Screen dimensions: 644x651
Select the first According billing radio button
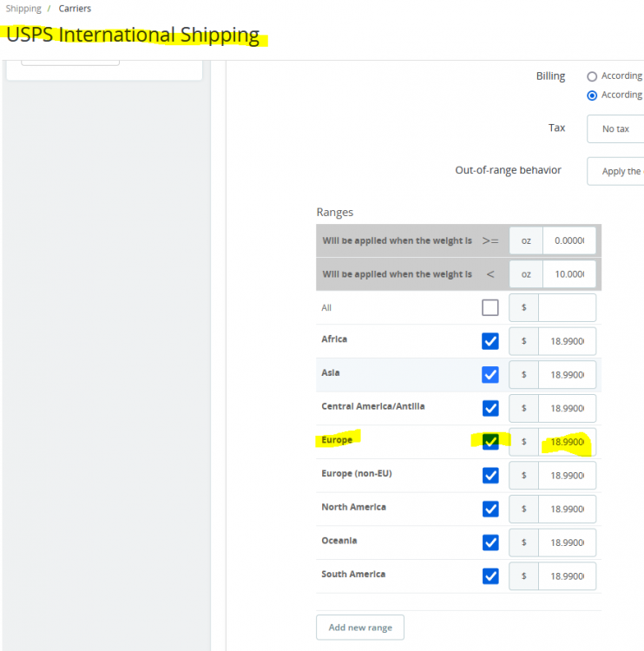coord(592,76)
